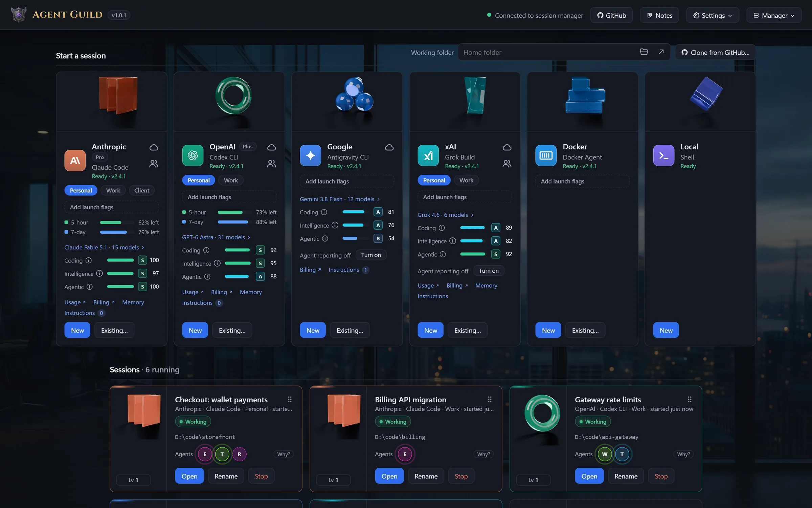The height and width of the screenshot is (508, 812).
Task: Expand GPT-6 Astra · 31 models list
Action: coord(216,237)
